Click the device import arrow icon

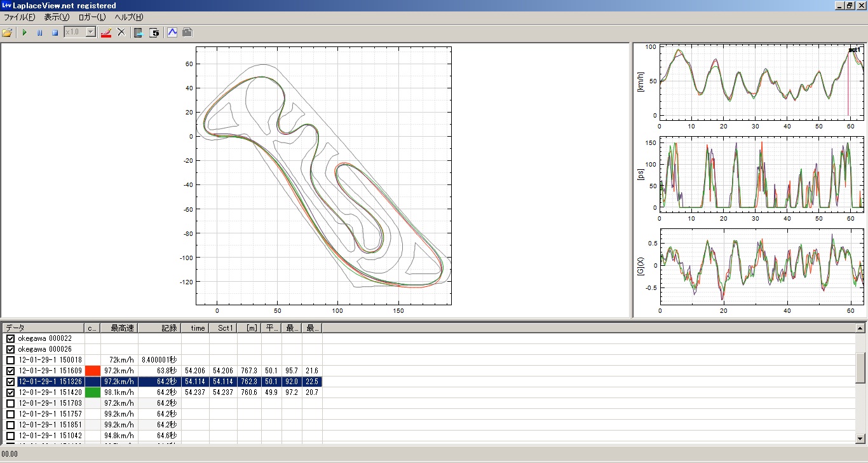pyautogui.click(x=138, y=32)
